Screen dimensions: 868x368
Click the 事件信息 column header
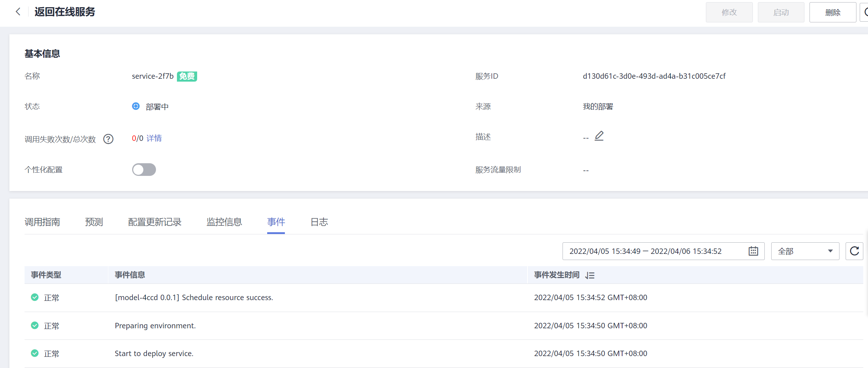pyautogui.click(x=130, y=275)
